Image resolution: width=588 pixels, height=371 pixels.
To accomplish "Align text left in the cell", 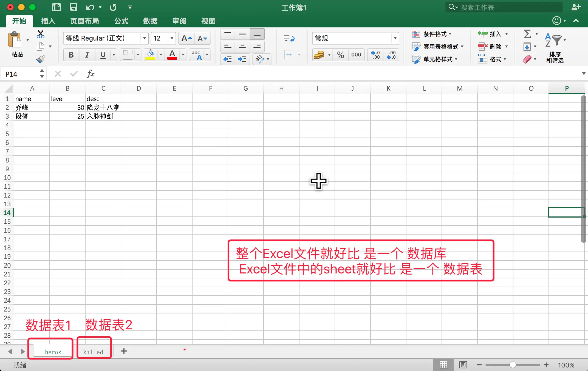I will click(x=228, y=47).
